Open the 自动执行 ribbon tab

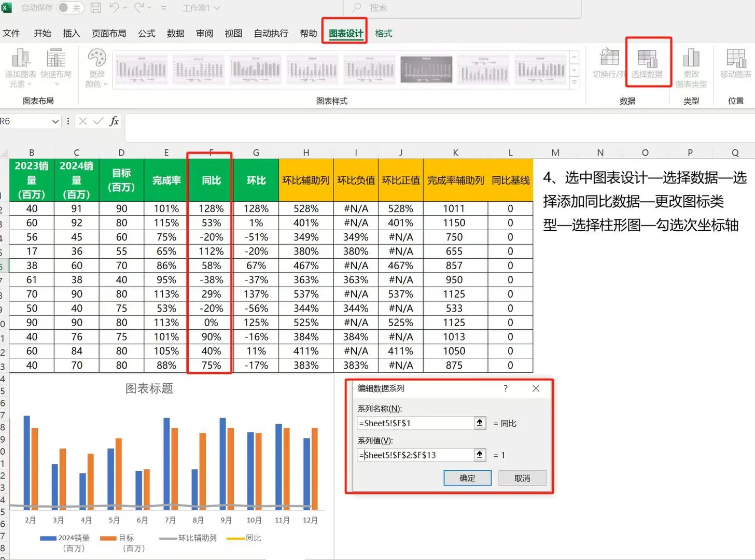[271, 33]
